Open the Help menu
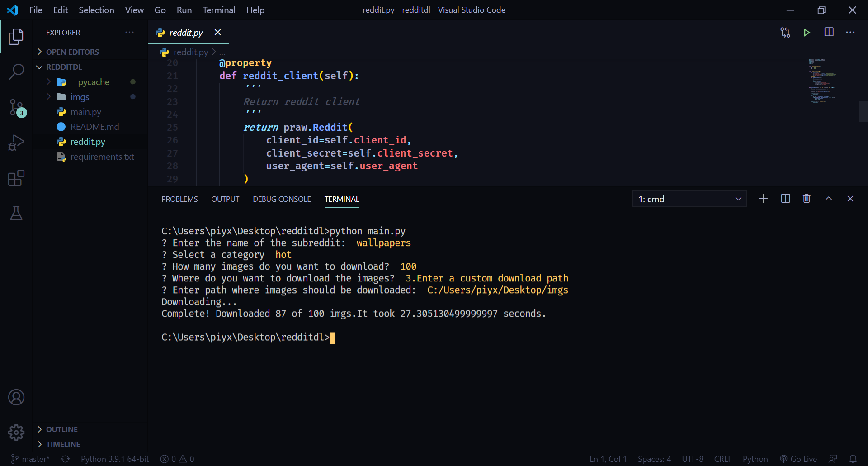The image size is (868, 466). (x=255, y=10)
